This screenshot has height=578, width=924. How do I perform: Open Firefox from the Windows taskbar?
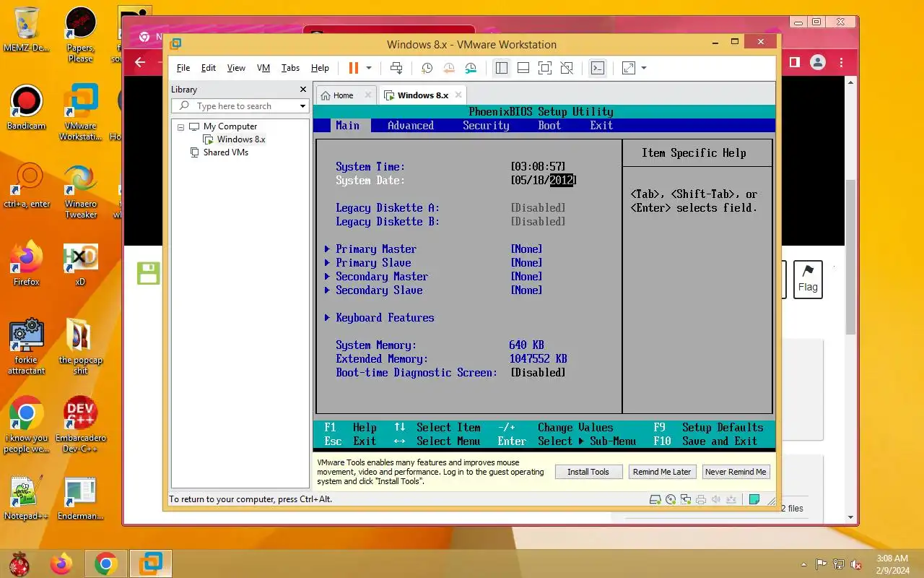(x=61, y=564)
